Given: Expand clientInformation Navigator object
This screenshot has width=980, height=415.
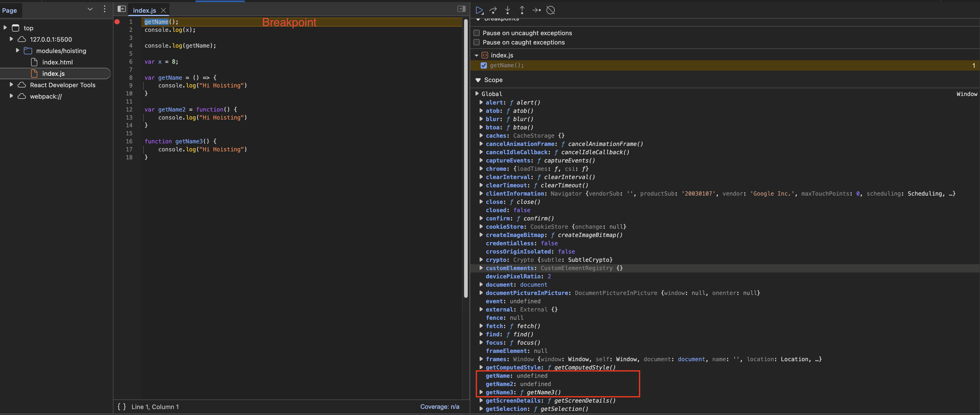Looking at the screenshot, I should [x=481, y=193].
